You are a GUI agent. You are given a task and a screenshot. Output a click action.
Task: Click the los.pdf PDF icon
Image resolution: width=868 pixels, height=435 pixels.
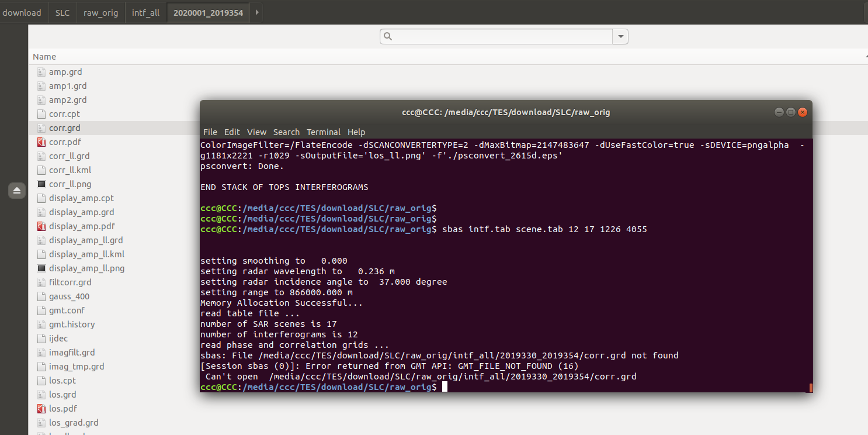click(x=41, y=409)
